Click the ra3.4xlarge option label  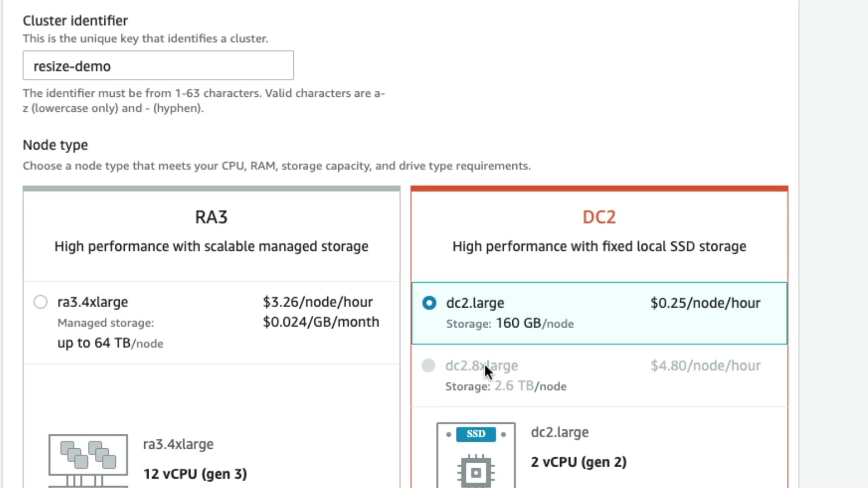[93, 302]
